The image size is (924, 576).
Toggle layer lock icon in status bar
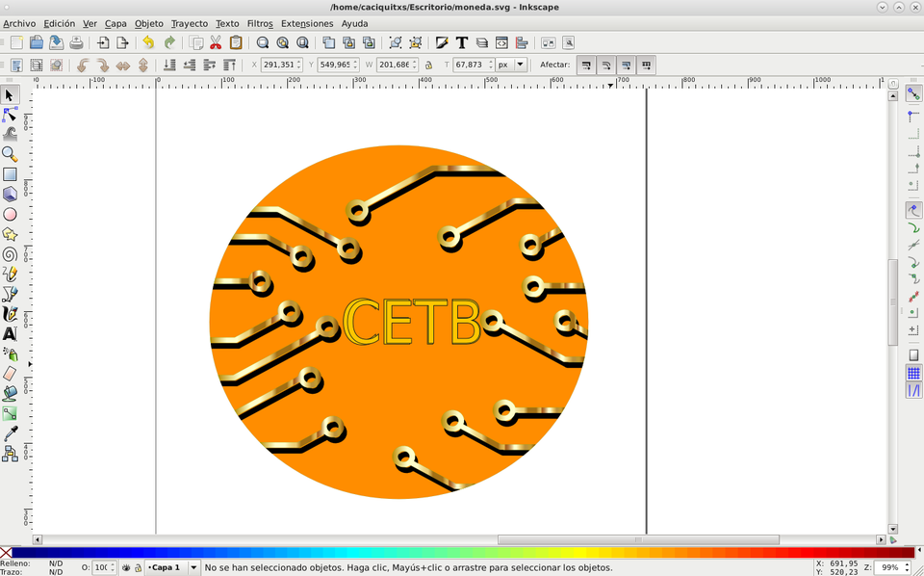coord(138,567)
